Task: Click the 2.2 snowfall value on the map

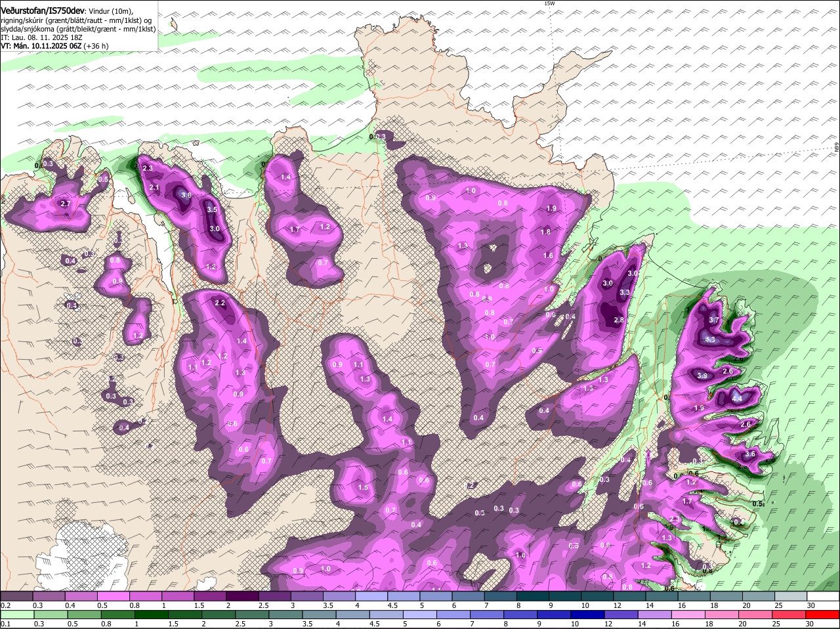Action: (220, 303)
